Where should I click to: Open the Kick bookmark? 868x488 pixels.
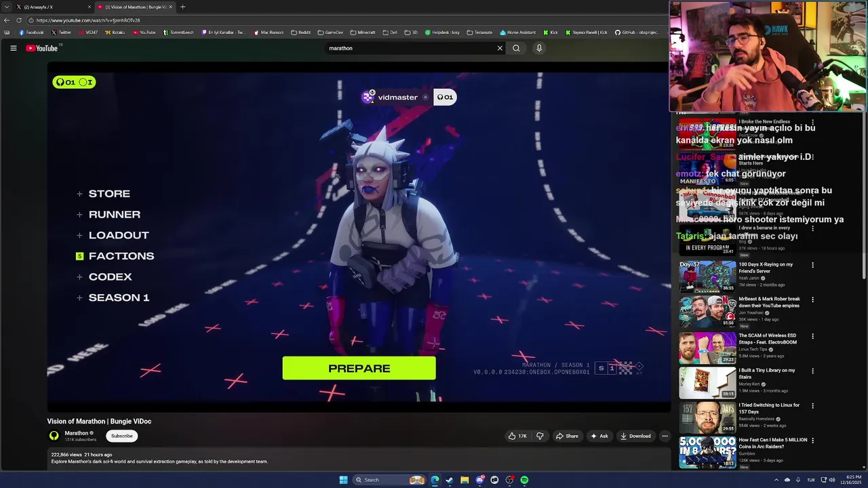(550, 33)
